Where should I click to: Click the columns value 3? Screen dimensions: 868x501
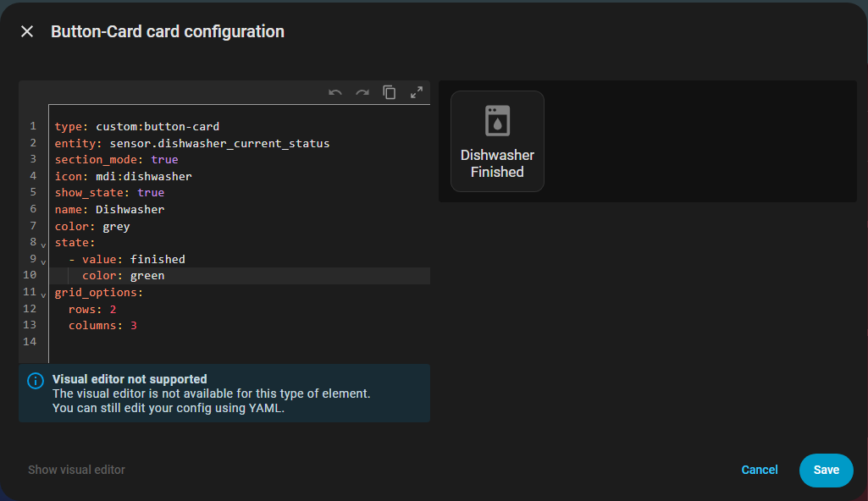pos(134,326)
